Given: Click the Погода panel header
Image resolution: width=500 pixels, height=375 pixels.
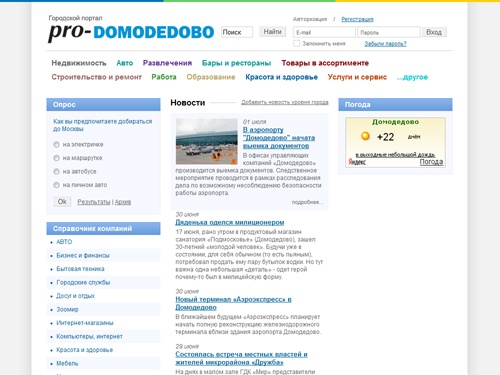Looking at the screenshot, I should 395,105.
